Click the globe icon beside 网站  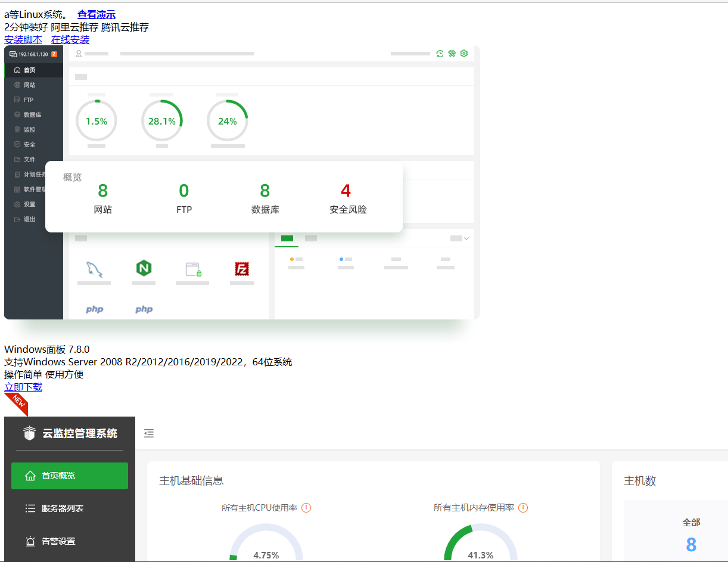pos(17,85)
